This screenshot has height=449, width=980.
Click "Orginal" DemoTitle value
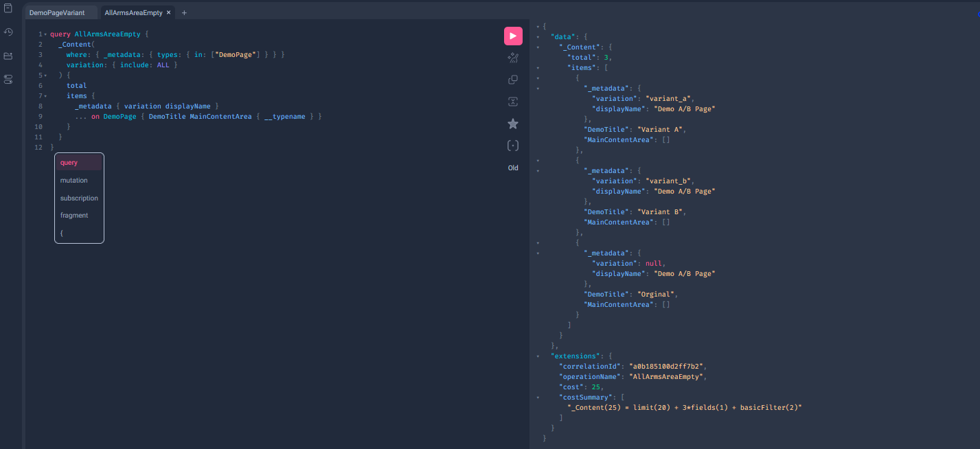coord(656,295)
